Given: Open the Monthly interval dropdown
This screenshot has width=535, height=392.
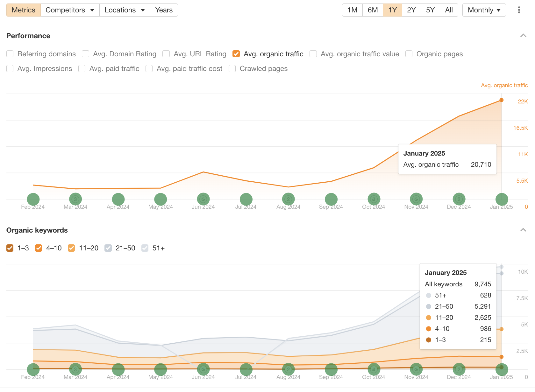Looking at the screenshot, I should tap(484, 10).
